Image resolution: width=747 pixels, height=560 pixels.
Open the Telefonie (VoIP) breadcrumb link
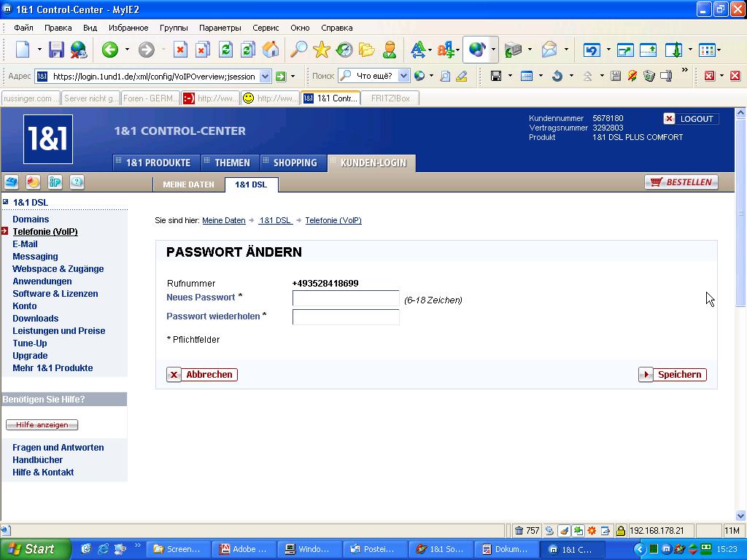click(x=333, y=220)
